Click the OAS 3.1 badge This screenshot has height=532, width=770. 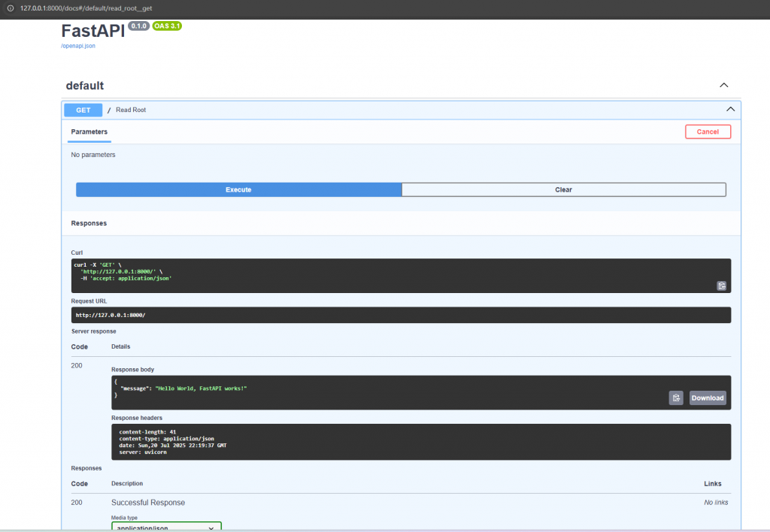[x=167, y=26]
